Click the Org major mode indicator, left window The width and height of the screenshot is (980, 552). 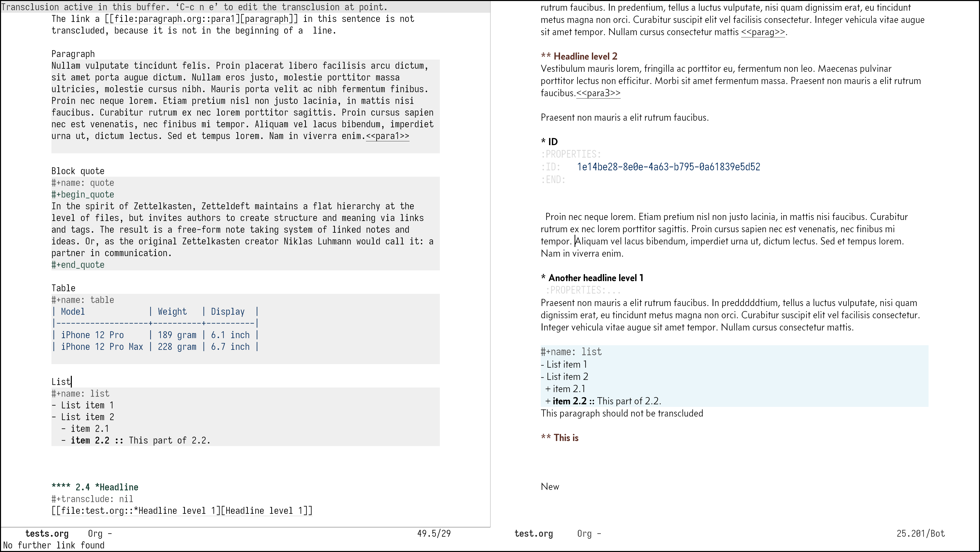95,534
